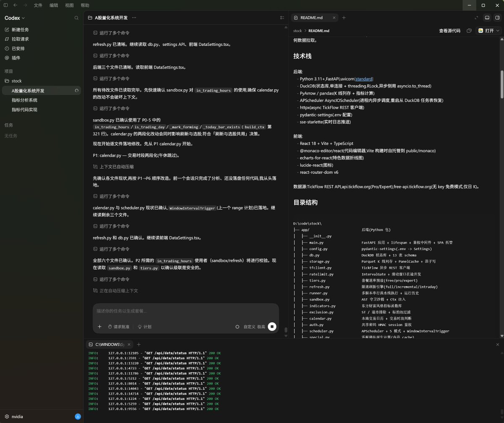Viewport: 504px width, 423px height.
Task: Expand the Codex dropdown
Action: pyautogui.click(x=15, y=18)
